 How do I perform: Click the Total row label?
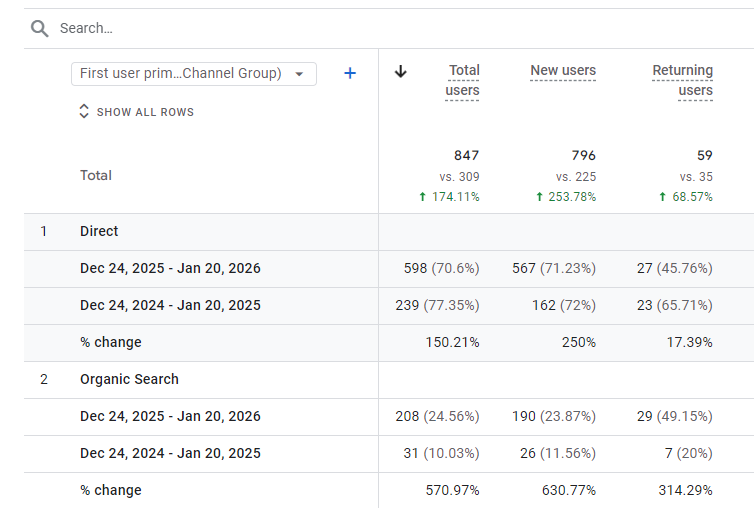[96, 176]
